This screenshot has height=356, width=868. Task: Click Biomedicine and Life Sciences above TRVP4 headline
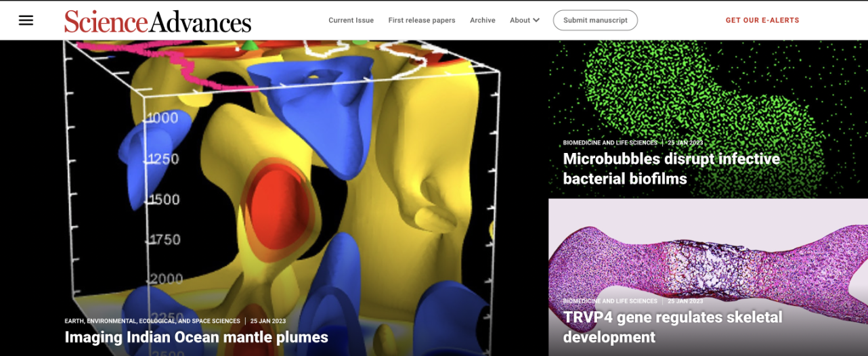tap(610, 301)
